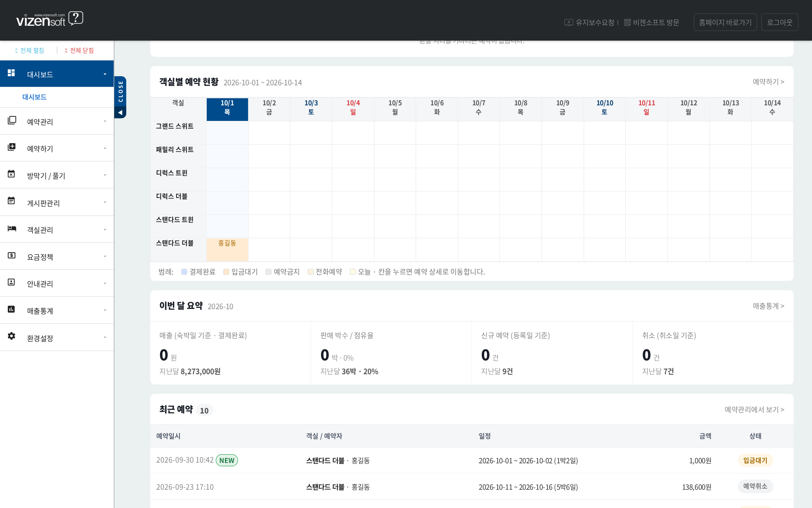Click the 로그아웃 button
Screen dimensions: 812x508
780,22
